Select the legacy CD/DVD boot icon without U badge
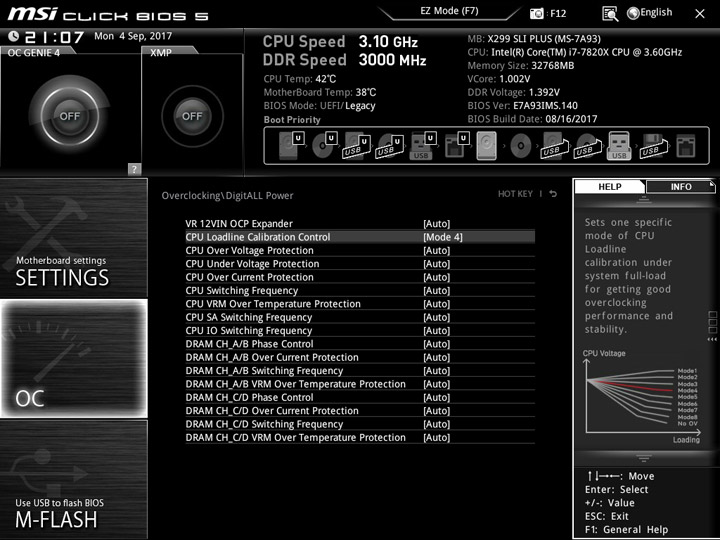This screenshot has height=540, width=720. (521, 146)
